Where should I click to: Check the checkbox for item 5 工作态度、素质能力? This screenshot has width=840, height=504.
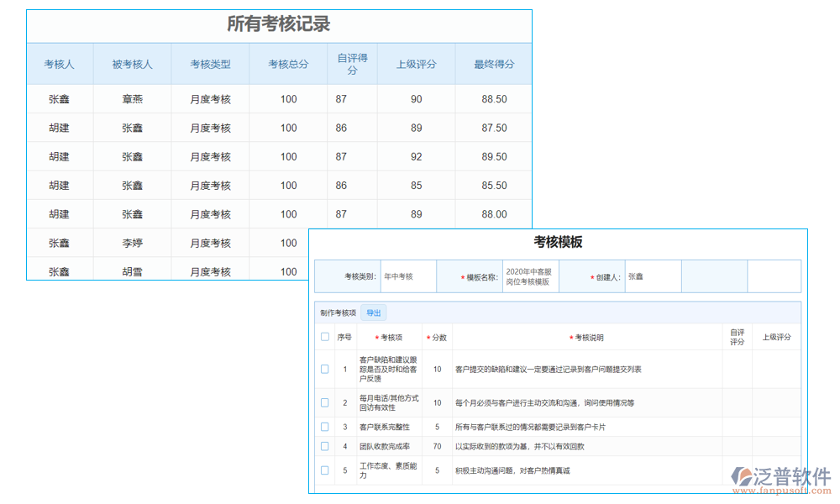click(x=325, y=470)
